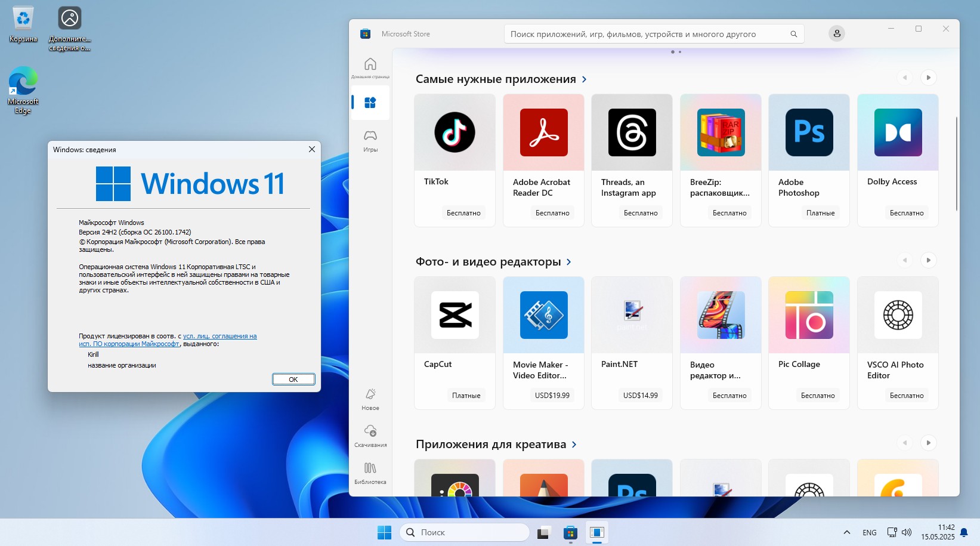980x546 pixels.
Task: Select the Apps section in Store sidebar
Action: coord(370,103)
